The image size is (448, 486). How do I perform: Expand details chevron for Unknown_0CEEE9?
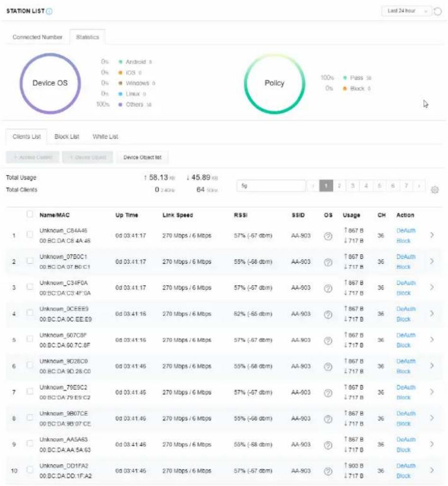pos(432,314)
